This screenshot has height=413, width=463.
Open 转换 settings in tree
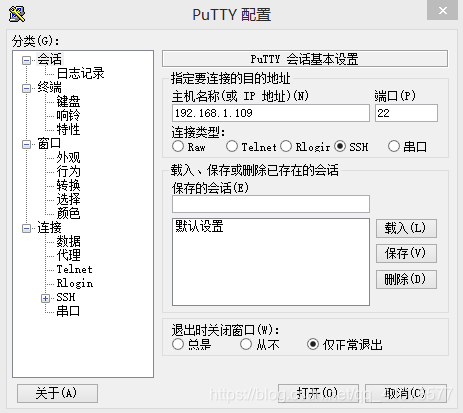[x=68, y=185]
